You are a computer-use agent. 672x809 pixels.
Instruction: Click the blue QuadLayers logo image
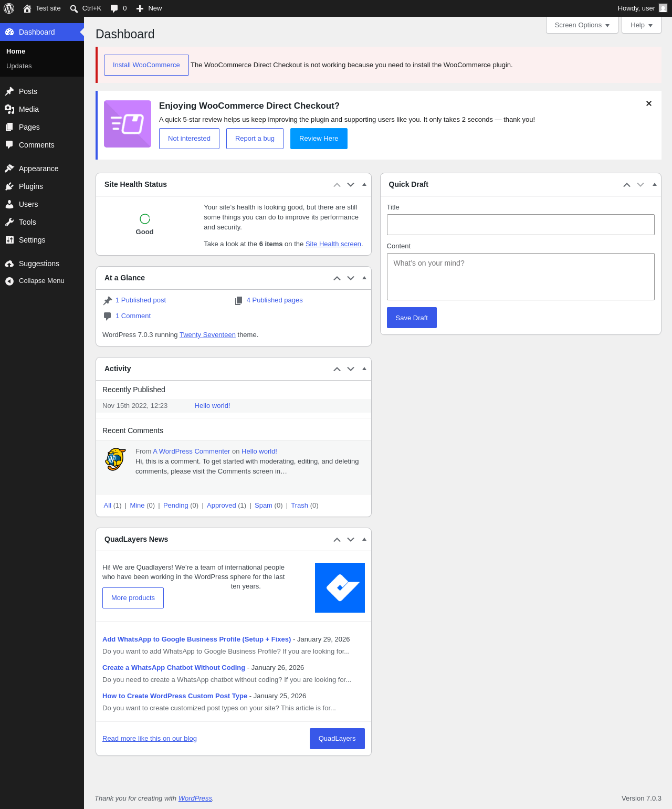pyautogui.click(x=340, y=587)
